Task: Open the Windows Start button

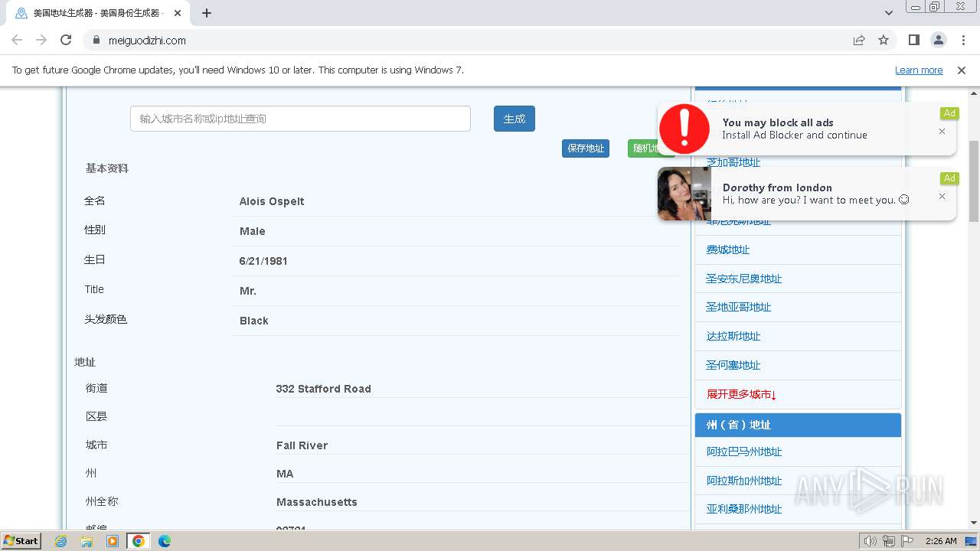Action: tap(21, 540)
